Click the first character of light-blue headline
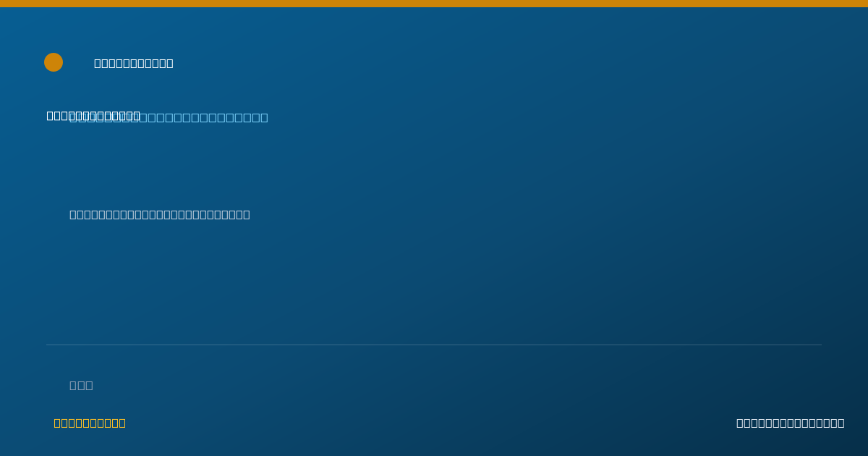Screen dimensions: 868x456 click(72, 117)
